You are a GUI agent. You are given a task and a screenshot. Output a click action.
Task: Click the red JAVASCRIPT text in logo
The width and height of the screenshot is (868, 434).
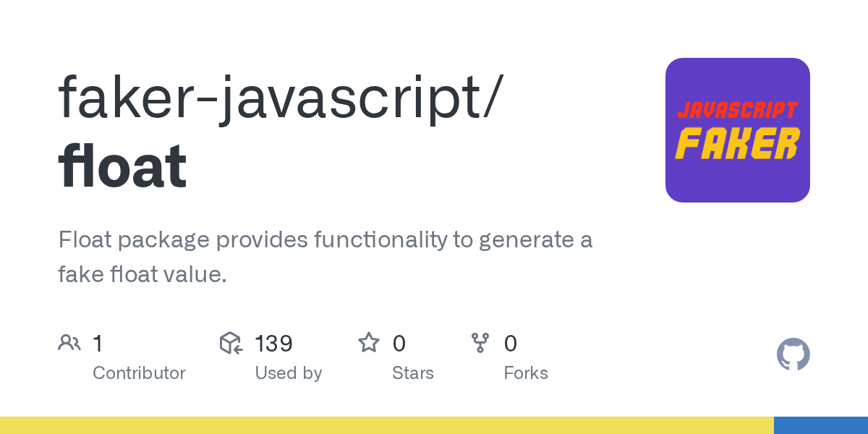(x=737, y=111)
